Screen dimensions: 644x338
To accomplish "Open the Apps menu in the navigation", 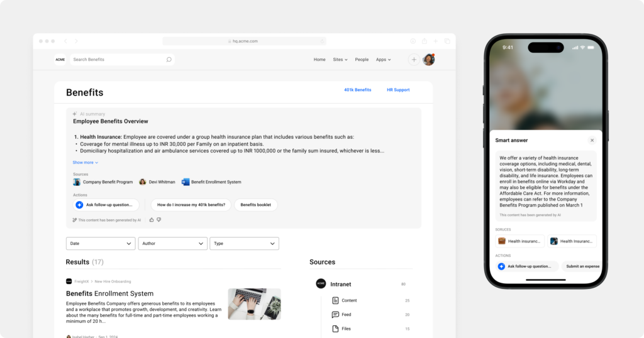I will tap(383, 60).
